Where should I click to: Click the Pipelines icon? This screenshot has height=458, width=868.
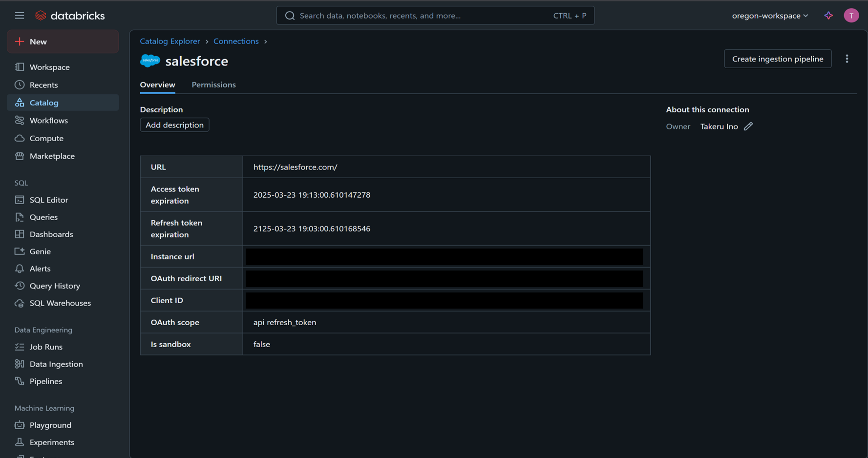click(x=20, y=381)
